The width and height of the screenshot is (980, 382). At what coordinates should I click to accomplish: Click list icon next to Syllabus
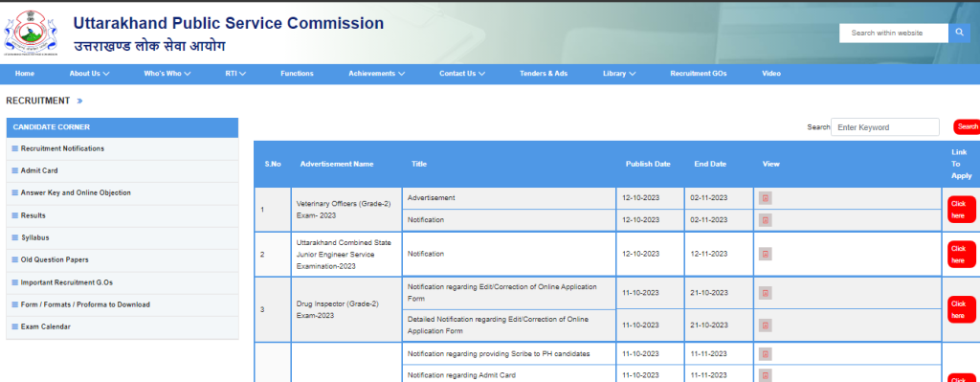pyautogui.click(x=15, y=238)
